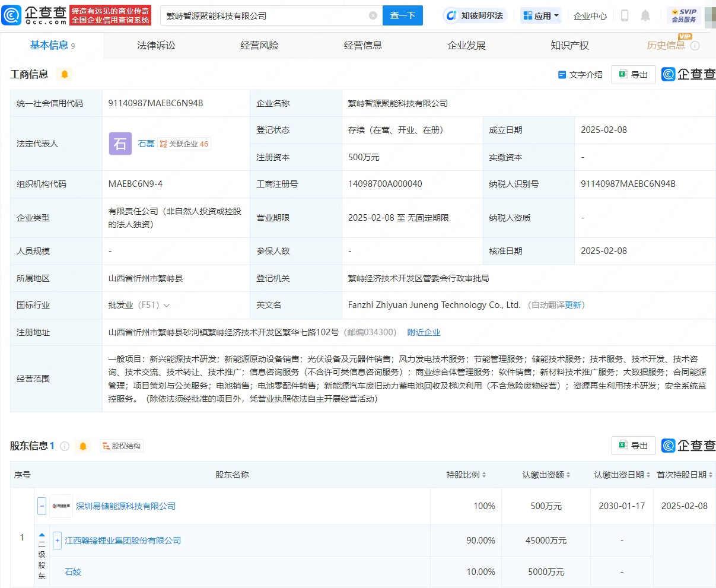
Task: Switch to 法律诉讼 tab
Action: (x=156, y=45)
